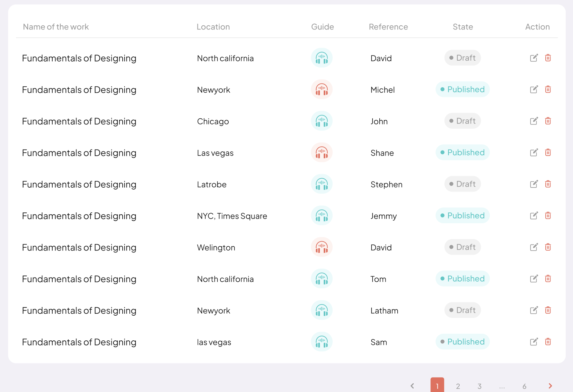Play the red audio guide for Las vegas
The width and height of the screenshot is (573, 392).
point(322,153)
